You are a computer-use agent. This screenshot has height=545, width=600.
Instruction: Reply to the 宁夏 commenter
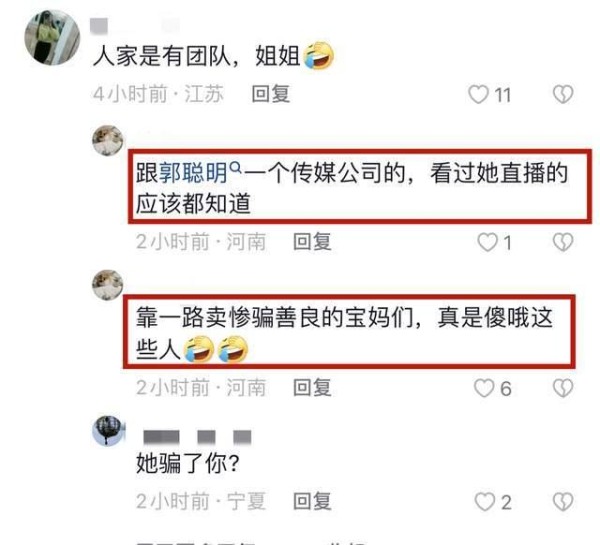[312, 501]
